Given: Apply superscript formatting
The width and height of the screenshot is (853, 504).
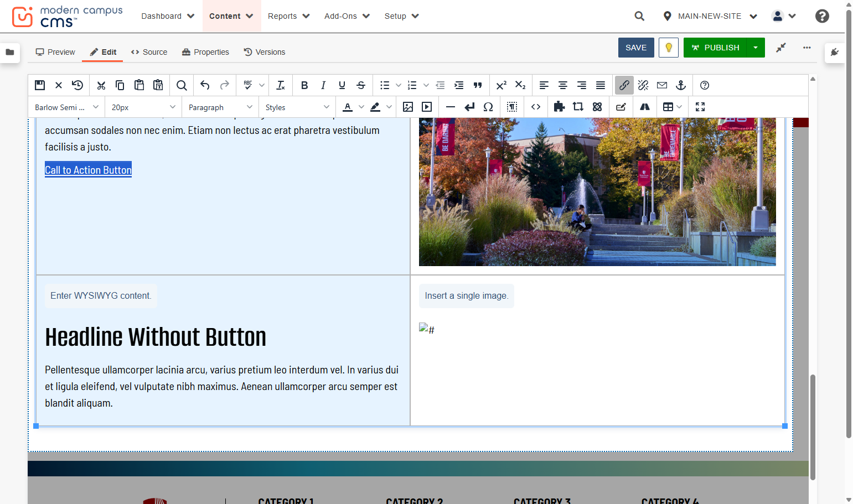Looking at the screenshot, I should click(x=502, y=85).
